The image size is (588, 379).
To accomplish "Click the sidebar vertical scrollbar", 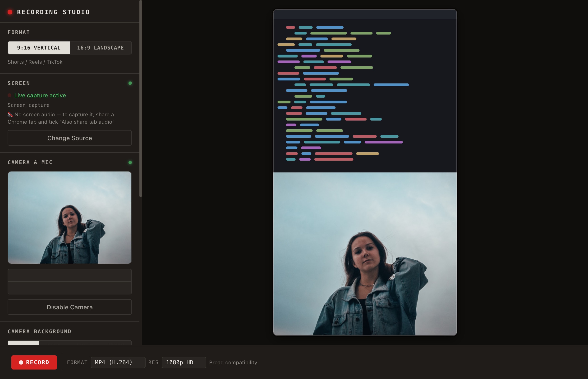I will pos(141,99).
